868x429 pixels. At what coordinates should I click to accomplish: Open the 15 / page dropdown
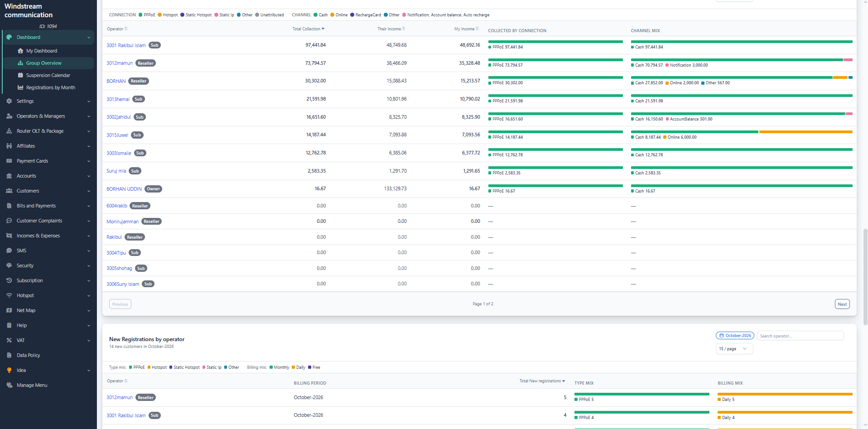tap(734, 349)
